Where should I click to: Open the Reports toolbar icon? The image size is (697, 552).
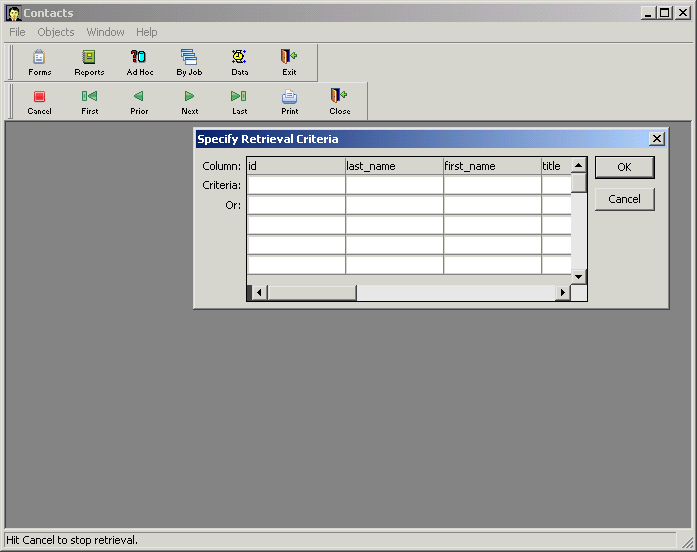(x=89, y=63)
